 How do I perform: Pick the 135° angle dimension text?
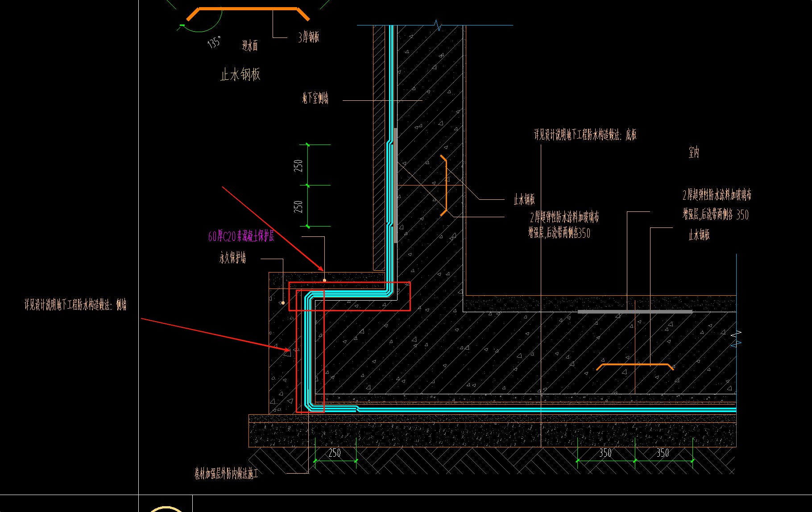(x=214, y=42)
